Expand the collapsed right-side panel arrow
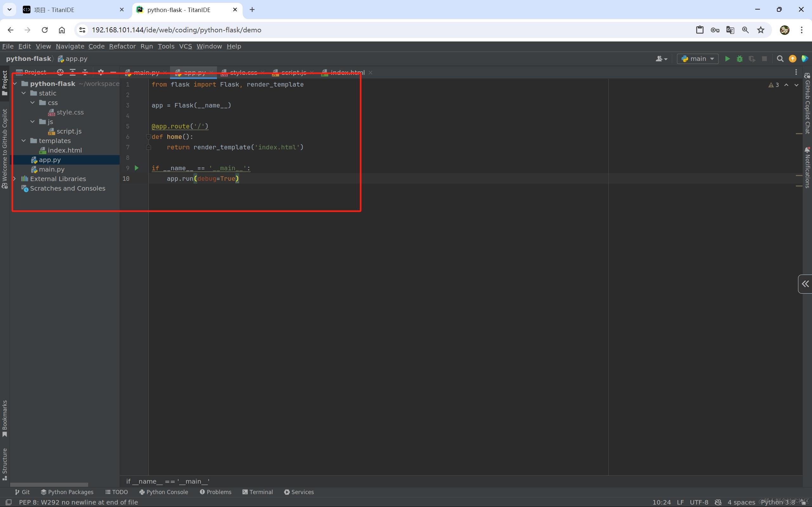Screen dimensions: 812x507 [x=805, y=284]
